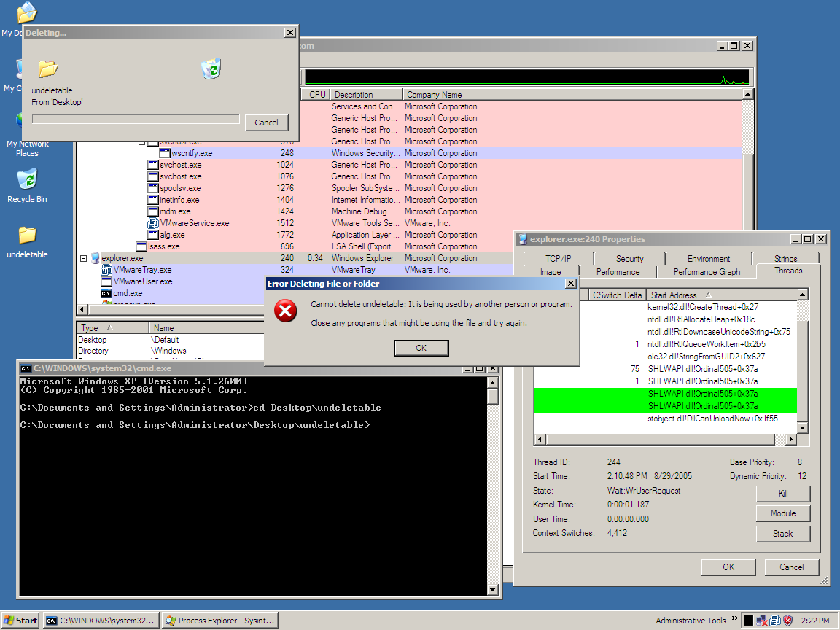
Task: Click the folder icon in the Deleting dialog
Action: point(47,69)
